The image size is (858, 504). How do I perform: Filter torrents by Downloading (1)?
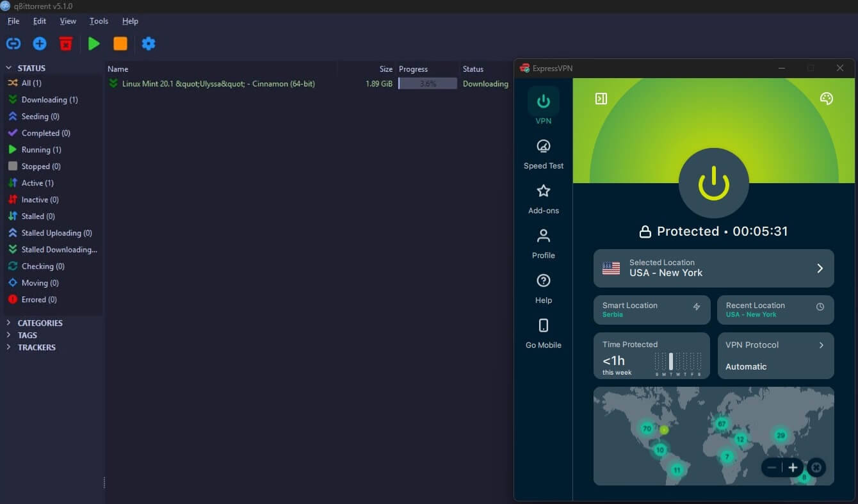point(51,100)
